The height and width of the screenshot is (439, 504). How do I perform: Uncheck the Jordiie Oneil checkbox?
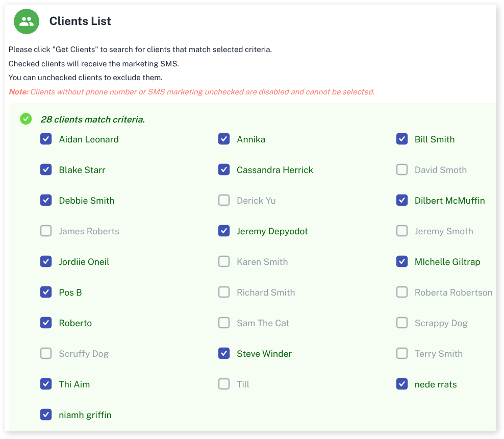[x=46, y=262]
